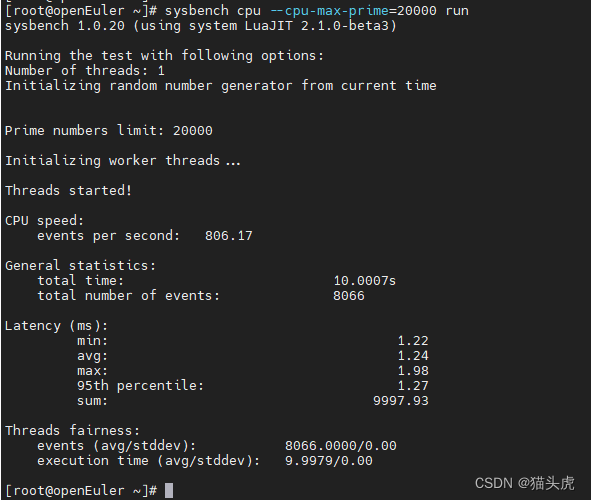This screenshot has height=500, width=591.
Task: Click the 'Latency (ms):' heading
Action: click(x=57, y=326)
